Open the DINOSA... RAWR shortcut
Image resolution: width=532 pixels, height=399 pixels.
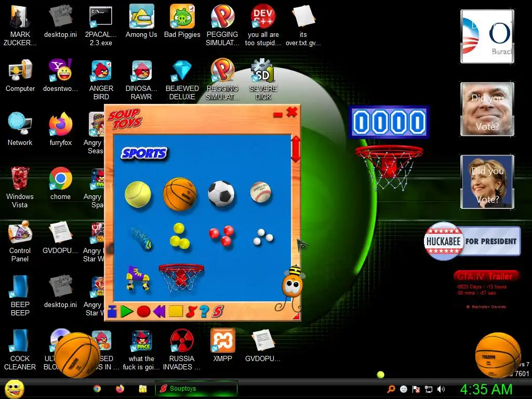coord(141,79)
